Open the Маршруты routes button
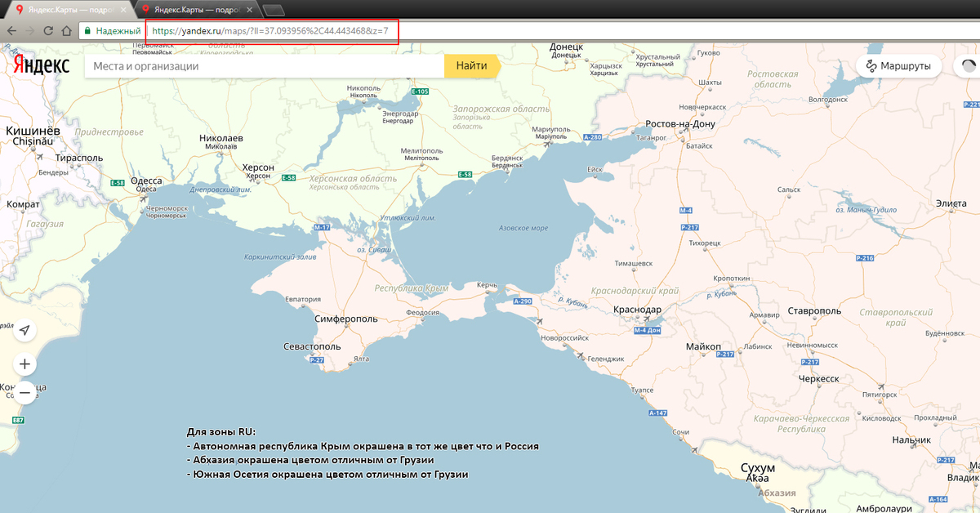The width and height of the screenshot is (980, 513). coord(898,66)
